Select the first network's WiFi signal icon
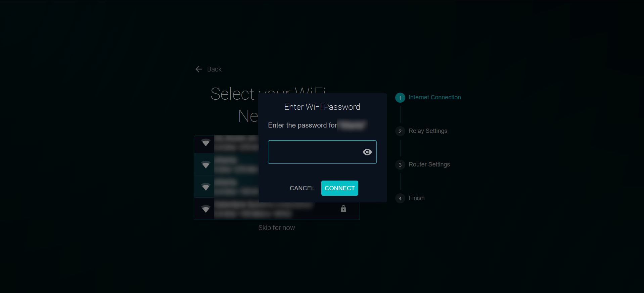The image size is (644, 293). click(x=206, y=143)
